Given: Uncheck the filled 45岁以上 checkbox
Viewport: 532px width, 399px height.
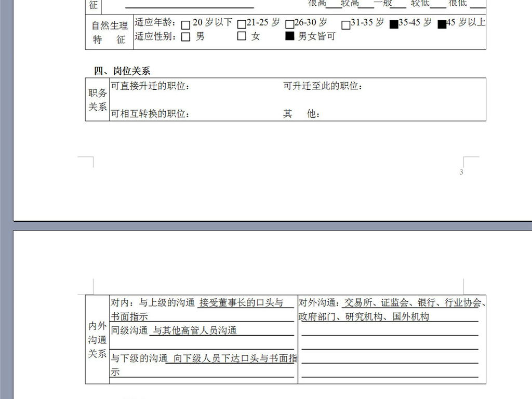Looking at the screenshot, I should tap(442, 24).
